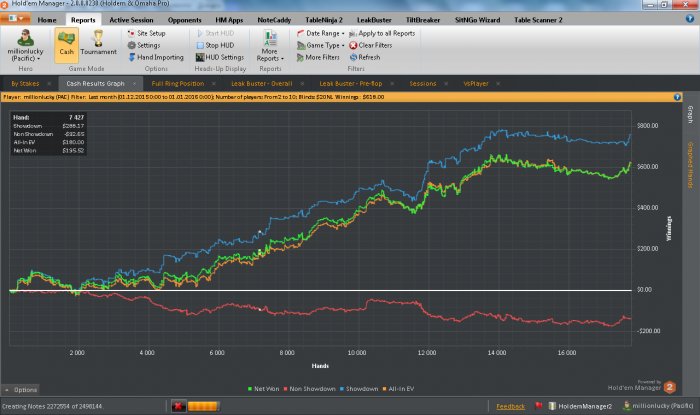
Task: Click Stop HUD button
Action: click(218, 45)
